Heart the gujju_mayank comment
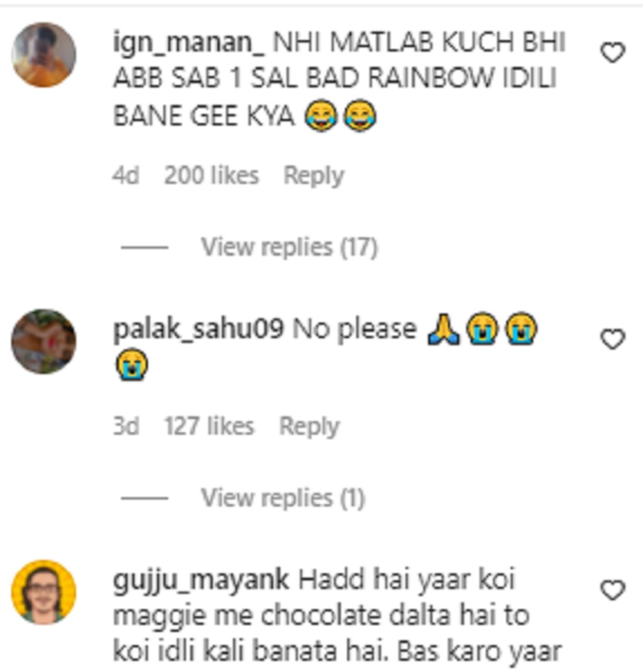This screenshot has width=643, height=672. [x=612, y=590]
